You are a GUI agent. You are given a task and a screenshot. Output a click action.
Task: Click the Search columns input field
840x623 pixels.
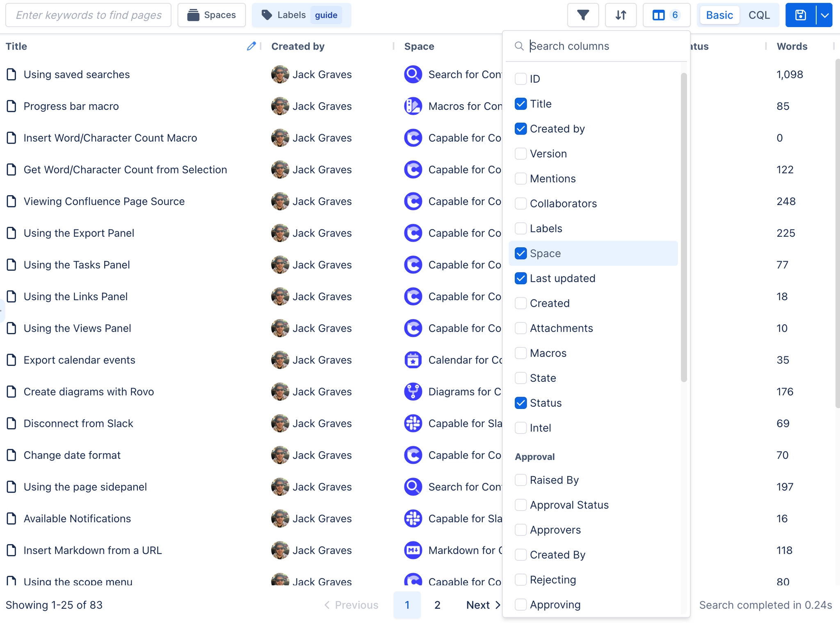pyautogui.click(x=603, y=46)
